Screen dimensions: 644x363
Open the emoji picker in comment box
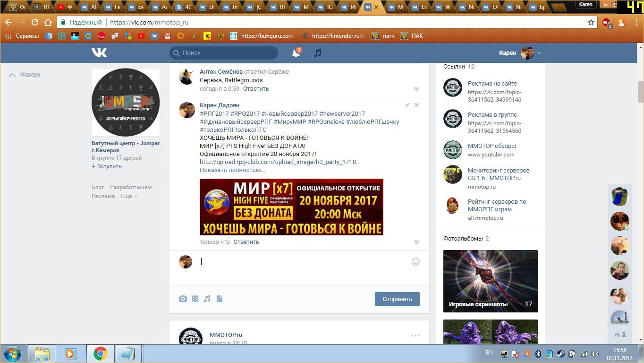point(415,261)
